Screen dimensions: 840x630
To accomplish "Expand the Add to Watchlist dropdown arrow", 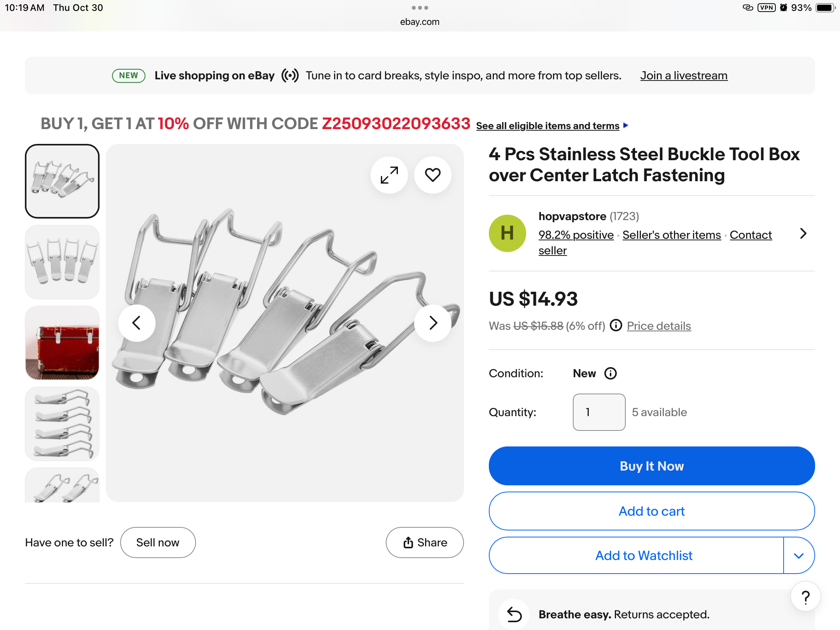I will [x=799, y=556].
